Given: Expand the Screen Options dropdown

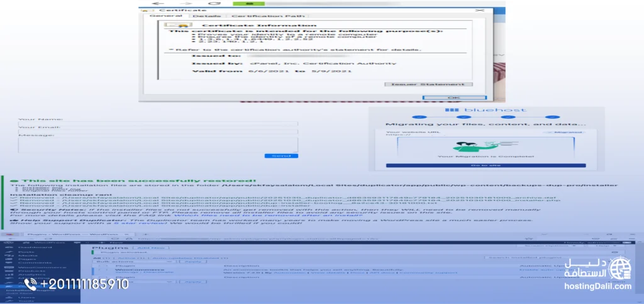Looking at the screenshot, I should tap(551, 246).
